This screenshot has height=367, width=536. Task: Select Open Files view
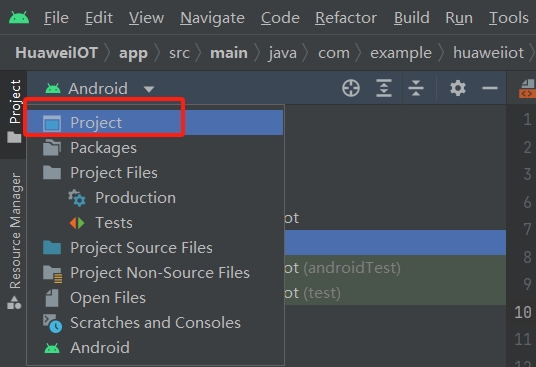pyautogui.click(x=155, y=297)
